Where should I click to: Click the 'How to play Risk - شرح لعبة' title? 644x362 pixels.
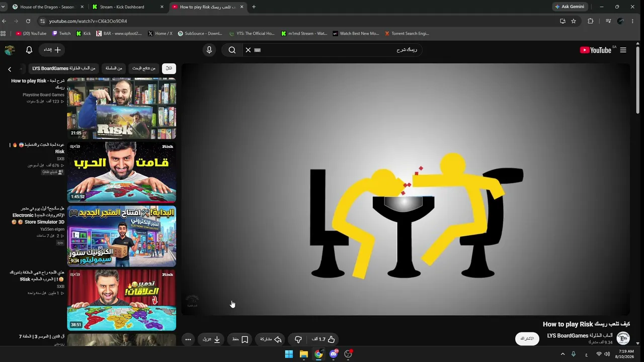38,84
